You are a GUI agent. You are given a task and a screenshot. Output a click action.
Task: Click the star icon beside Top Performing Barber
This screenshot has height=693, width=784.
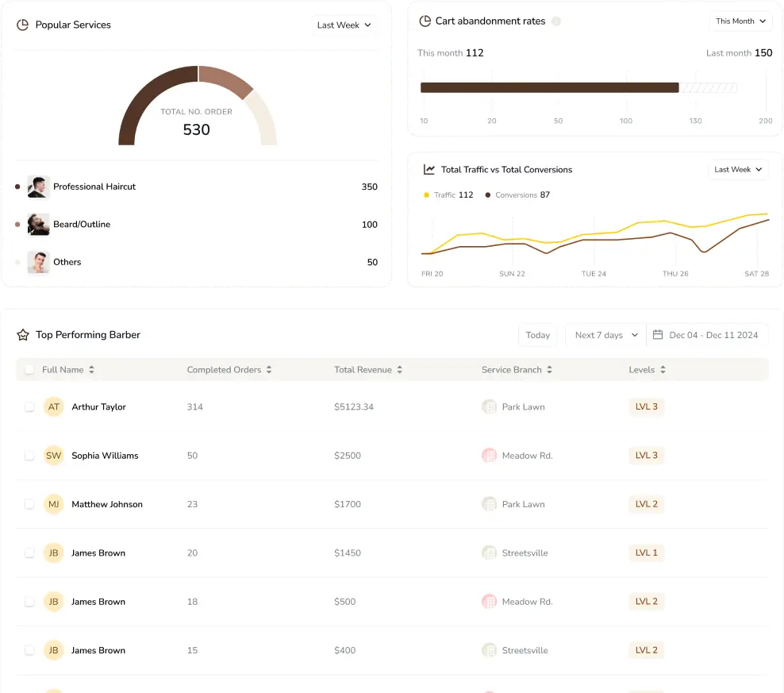(22, 335)
